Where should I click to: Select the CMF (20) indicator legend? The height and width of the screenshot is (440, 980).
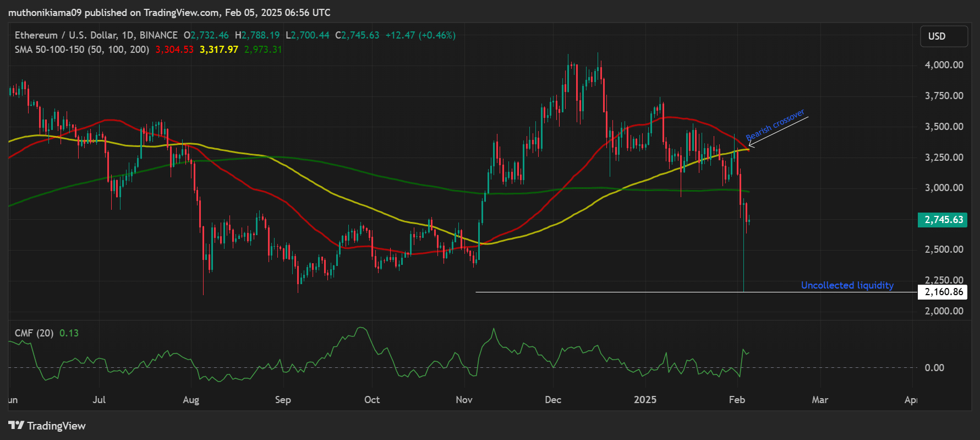tap(34, 333)
